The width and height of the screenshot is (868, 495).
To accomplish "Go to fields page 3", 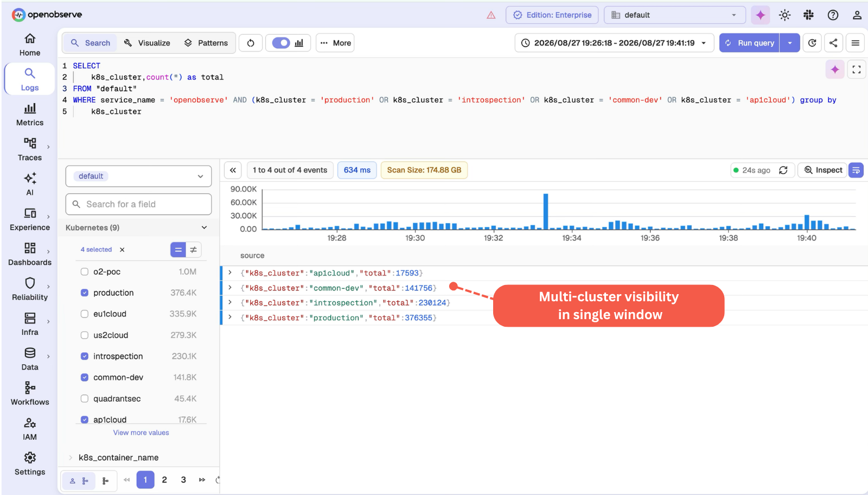I will [x=183, y=480].
